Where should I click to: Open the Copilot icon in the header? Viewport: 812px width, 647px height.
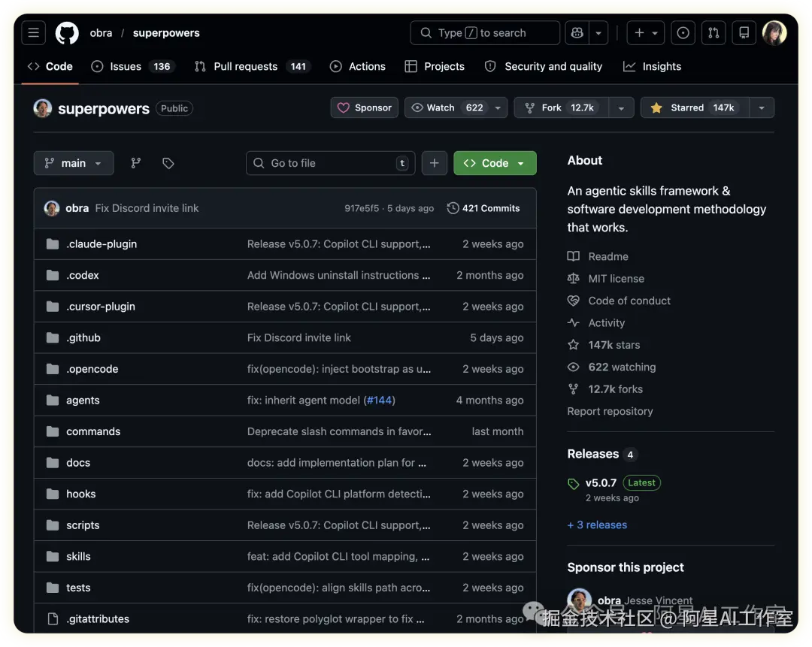coord(577,33)
